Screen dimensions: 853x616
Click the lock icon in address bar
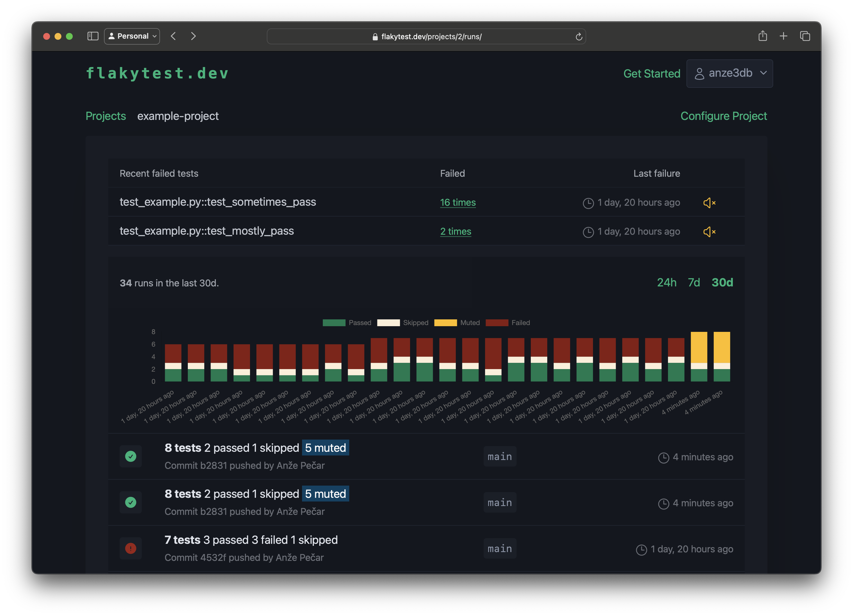[375, 37]
